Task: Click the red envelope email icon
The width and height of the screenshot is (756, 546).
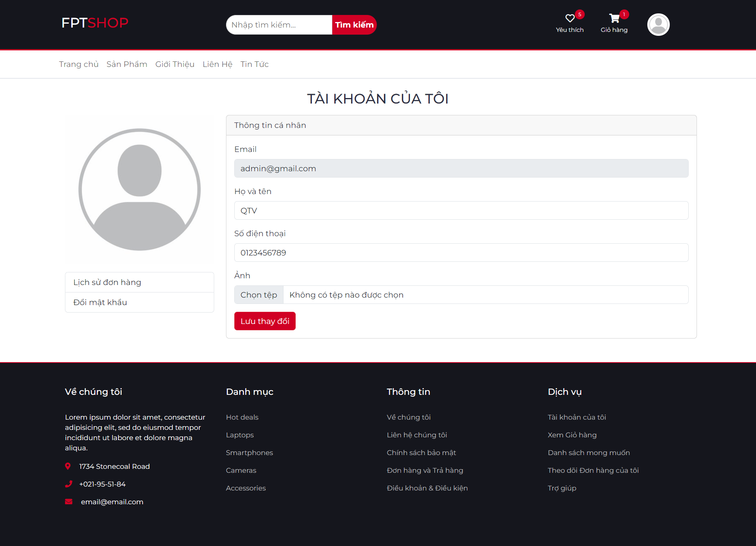Action: 69,502
